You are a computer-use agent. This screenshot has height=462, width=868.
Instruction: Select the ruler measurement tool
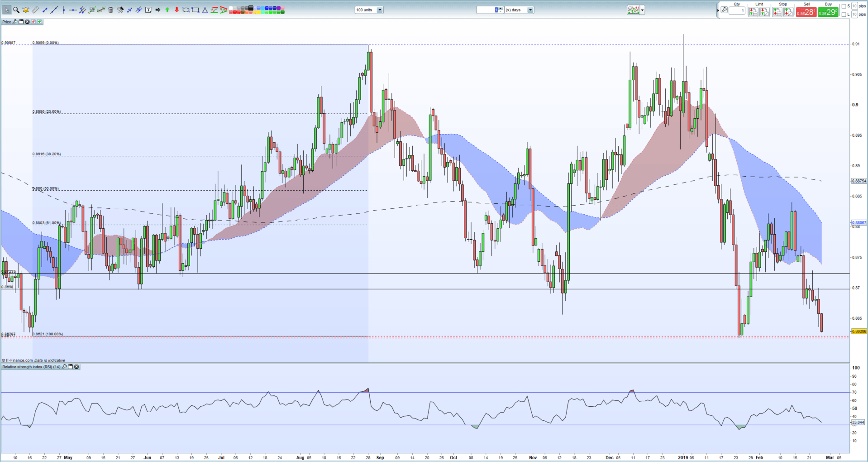tap(35, 10)
